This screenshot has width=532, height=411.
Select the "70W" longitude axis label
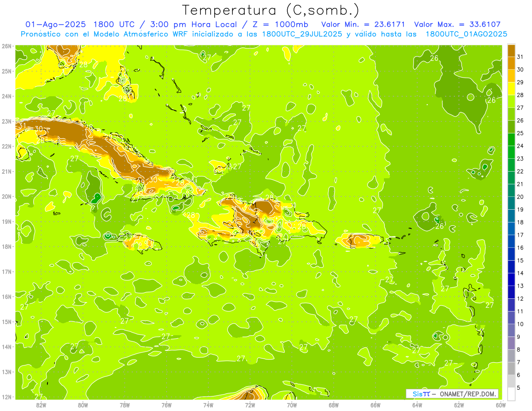tap(292, 405)
